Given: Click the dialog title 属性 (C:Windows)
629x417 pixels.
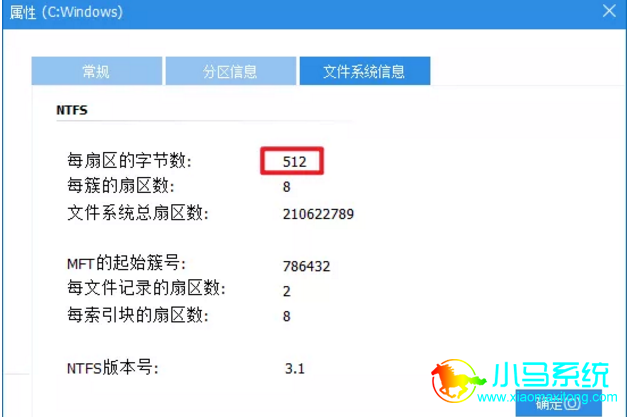Looking at the screenshot, I should (x=66, y=12).
